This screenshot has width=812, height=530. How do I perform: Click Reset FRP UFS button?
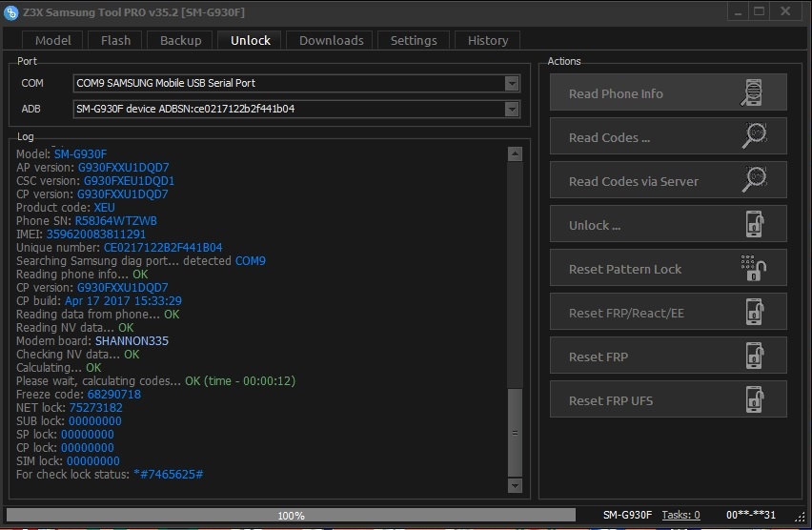(668, 398)
